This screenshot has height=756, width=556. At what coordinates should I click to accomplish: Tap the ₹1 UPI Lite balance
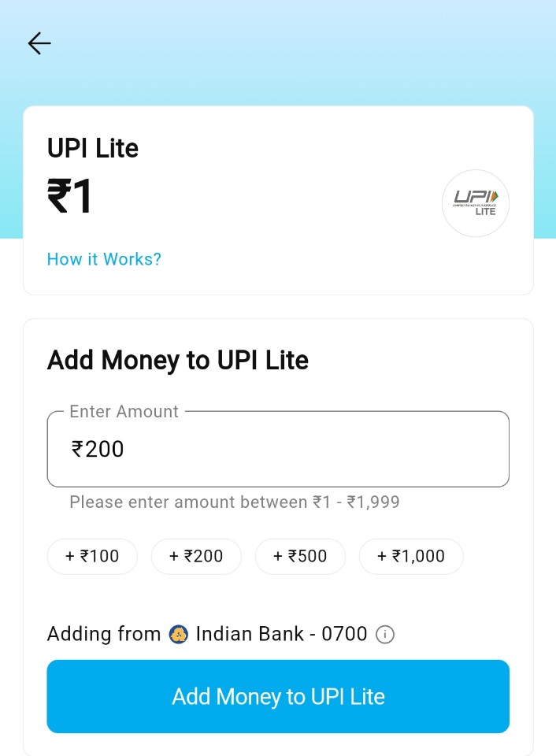[x=71, y=196]
